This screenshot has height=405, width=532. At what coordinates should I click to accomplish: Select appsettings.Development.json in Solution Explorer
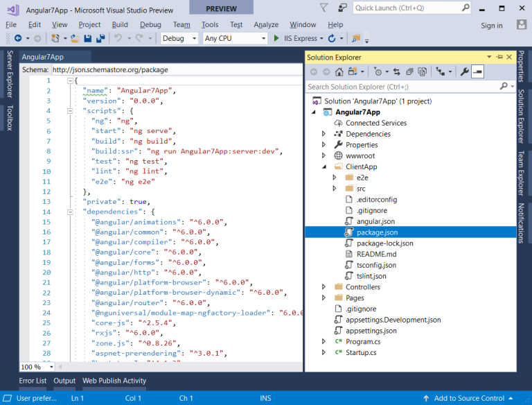[x=393, y=320]
